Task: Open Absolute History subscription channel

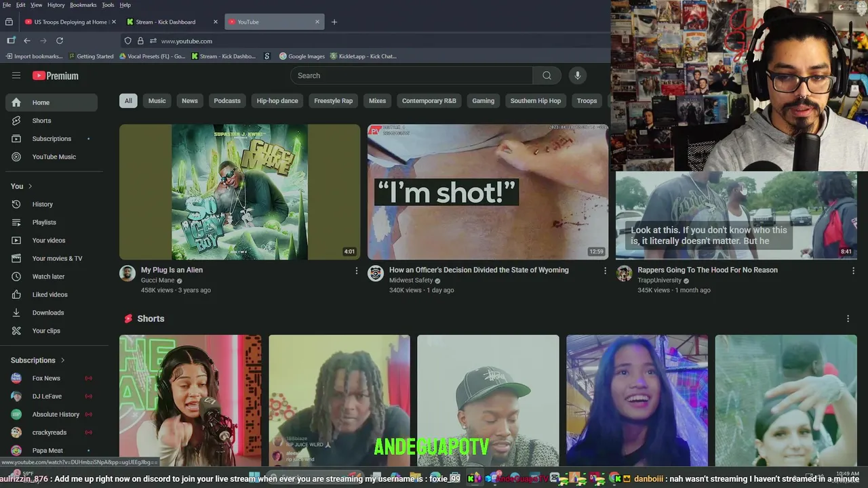Action: (52, 414)
